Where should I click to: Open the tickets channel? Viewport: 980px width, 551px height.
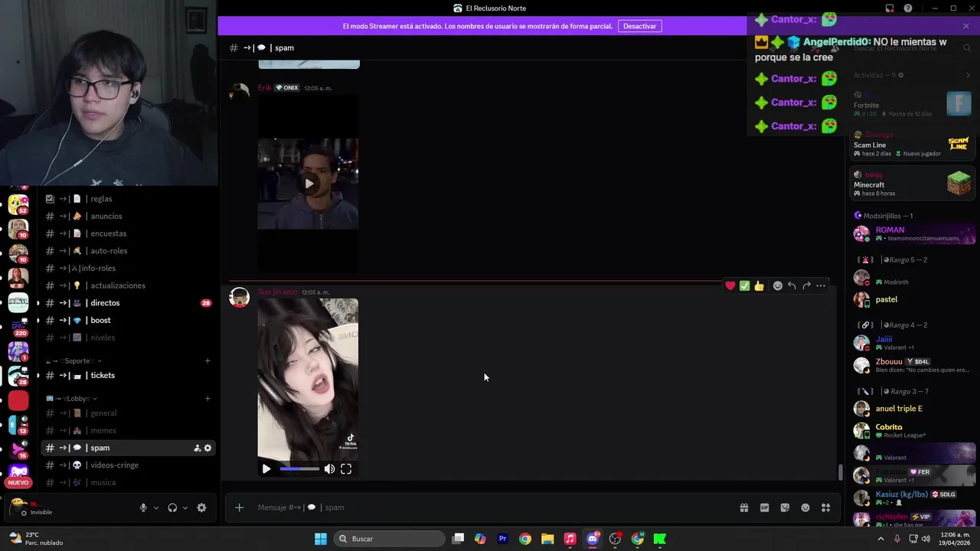click(x=128, y=375)
